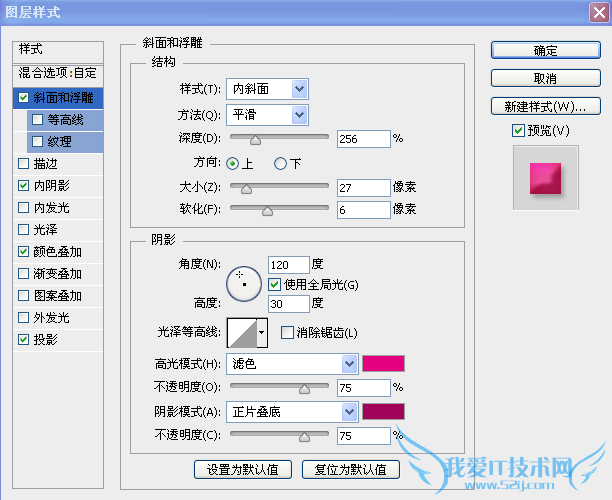Click the 取消 button
612x500 pixels.
tap(545, 78)
